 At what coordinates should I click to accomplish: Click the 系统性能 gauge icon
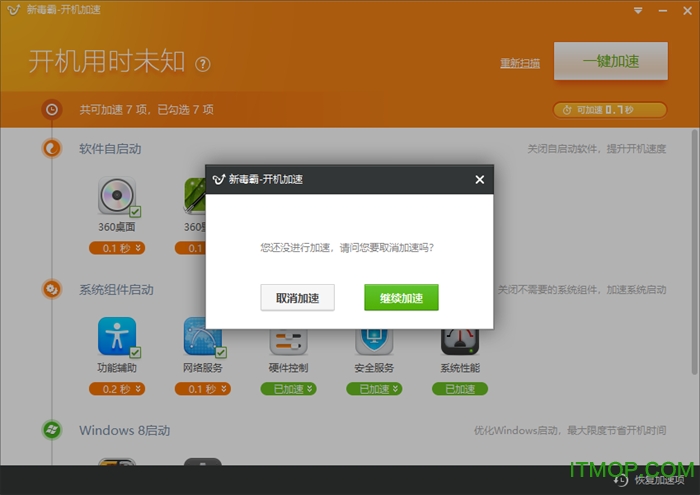point(460,337)
